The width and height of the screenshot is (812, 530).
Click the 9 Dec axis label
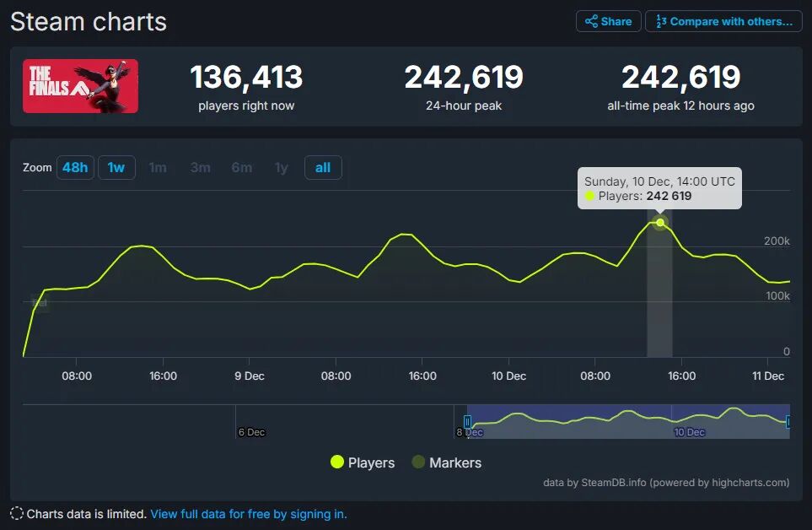pyautogui.click(x=249, y=376)
